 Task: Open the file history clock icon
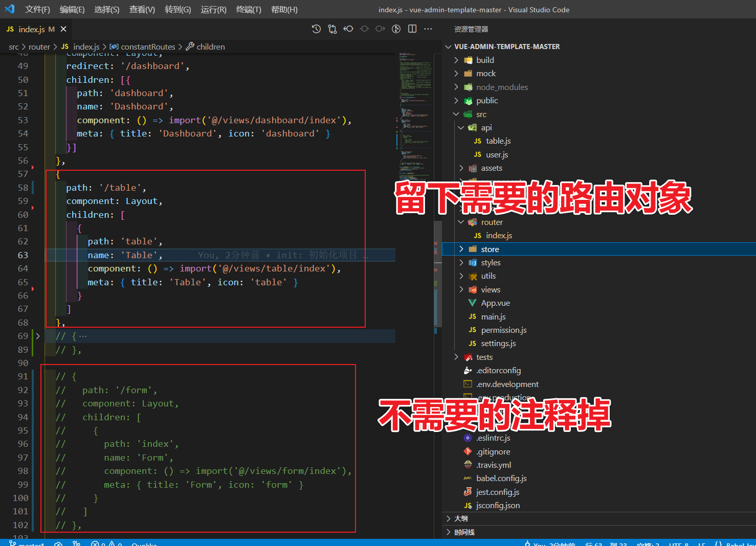316,29
